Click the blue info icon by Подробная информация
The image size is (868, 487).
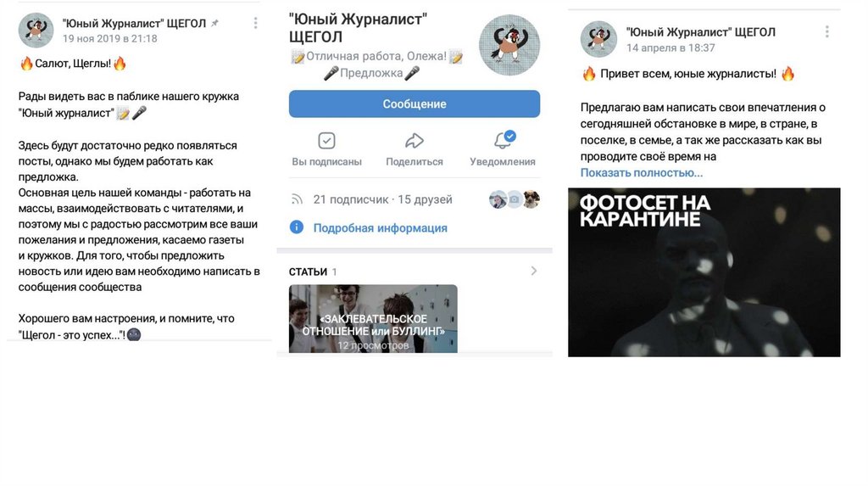297,227
